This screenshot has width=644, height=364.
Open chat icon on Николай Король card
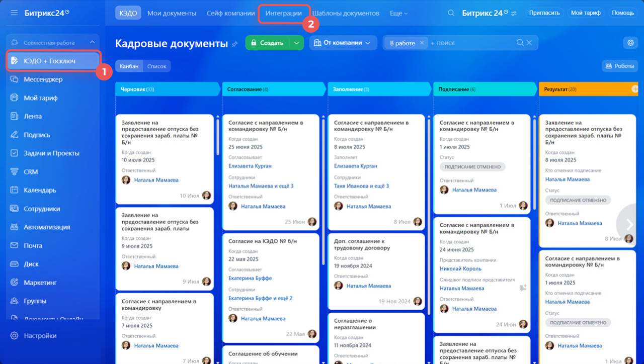click(523, 288)
